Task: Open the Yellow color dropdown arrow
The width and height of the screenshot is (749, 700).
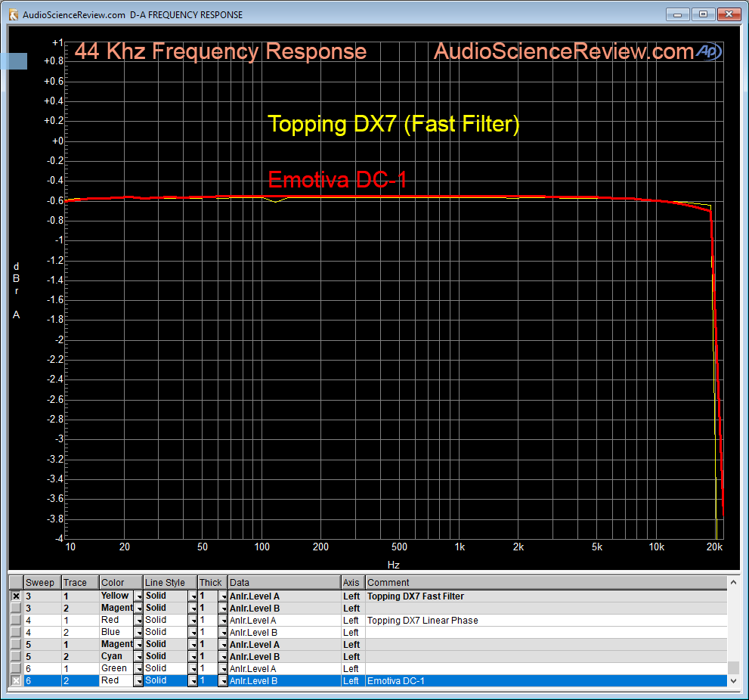Action: pos(138,596)
